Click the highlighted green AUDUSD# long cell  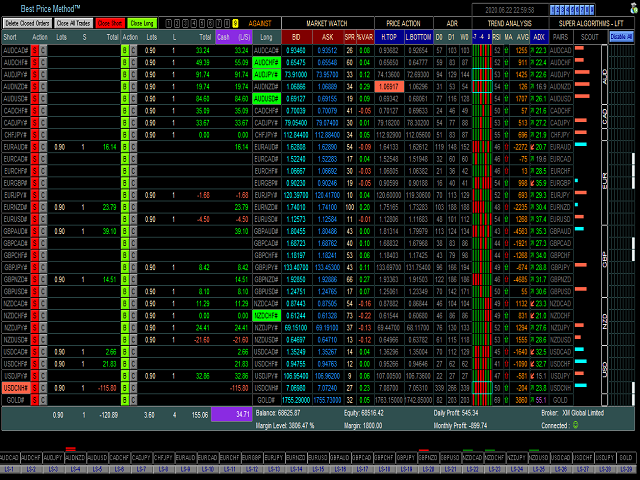[267, 99]
